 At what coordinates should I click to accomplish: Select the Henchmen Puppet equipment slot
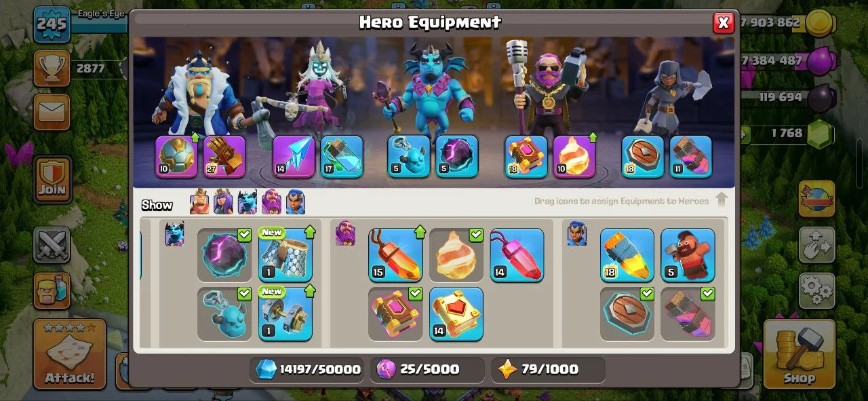click(409, 157)
